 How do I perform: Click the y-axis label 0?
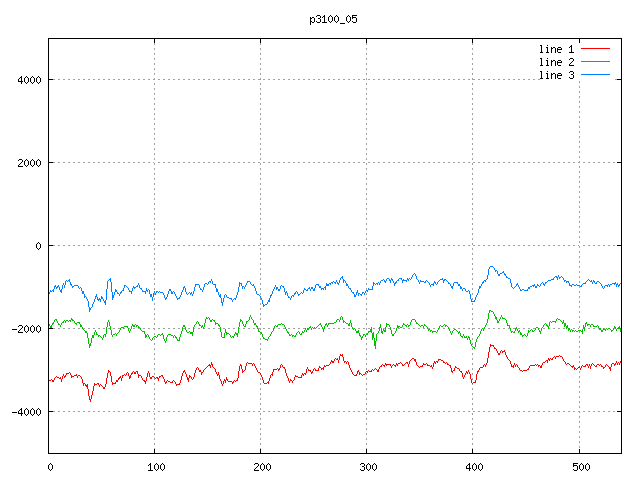coord(38,246)
